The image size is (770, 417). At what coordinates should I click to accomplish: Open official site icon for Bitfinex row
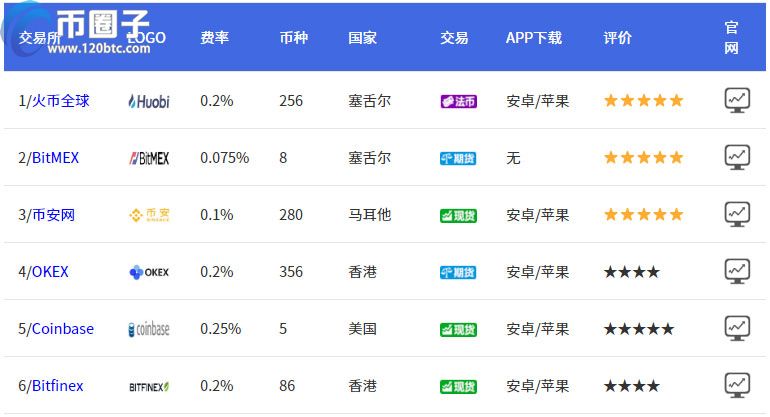[737, 385]
